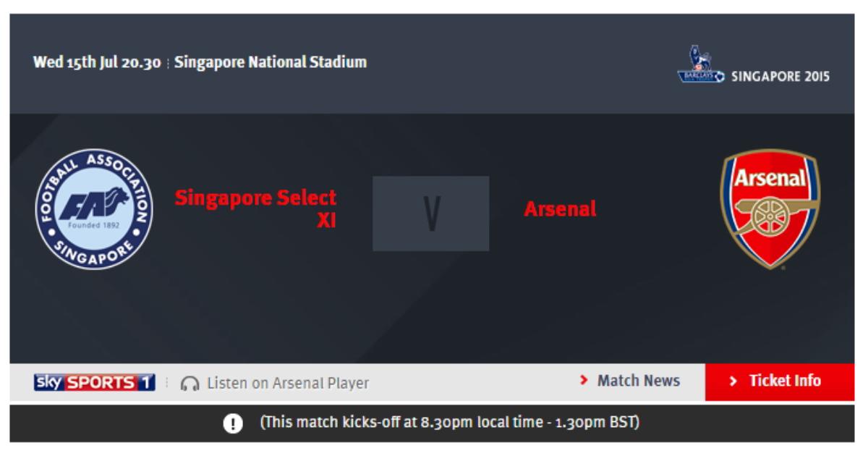This screenshot has width=868, height=456.
Task: Click the Singapore Select XI team name
Action: (256, 208)
